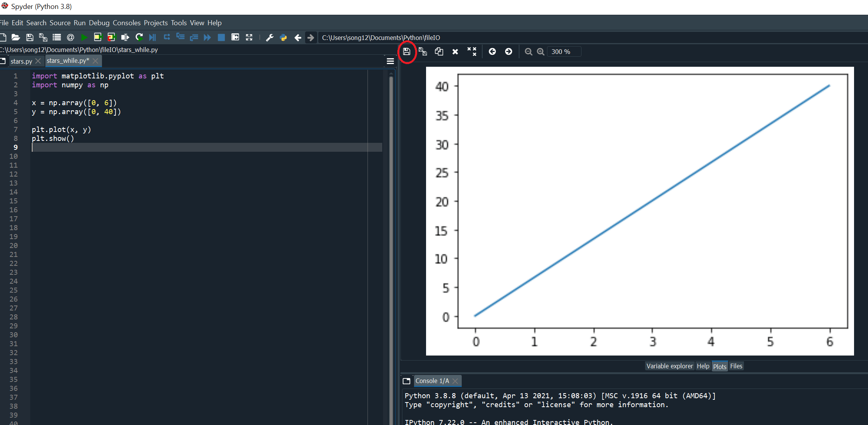
Task: Click the blue Stop debugging square
Action: (x=221, y=37)
